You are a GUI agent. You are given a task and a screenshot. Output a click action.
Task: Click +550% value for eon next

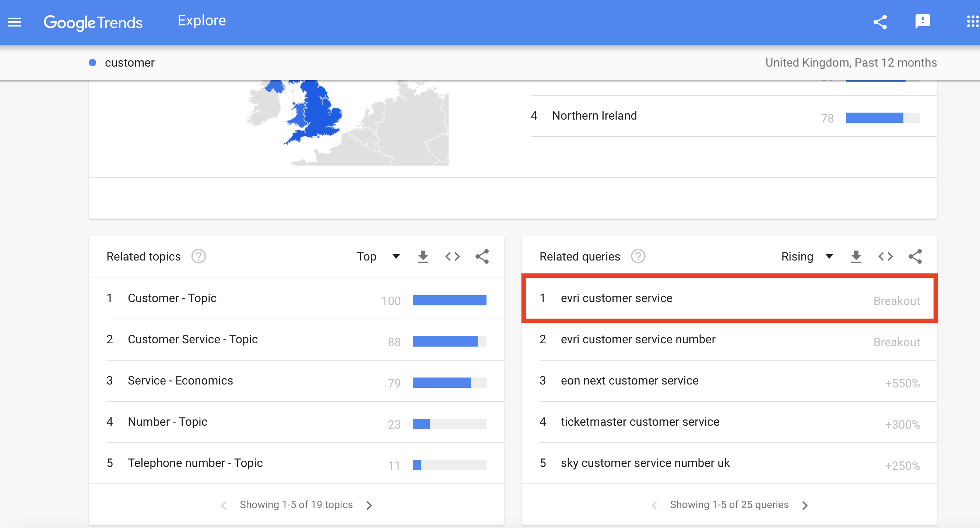click(x=902, y=383)
